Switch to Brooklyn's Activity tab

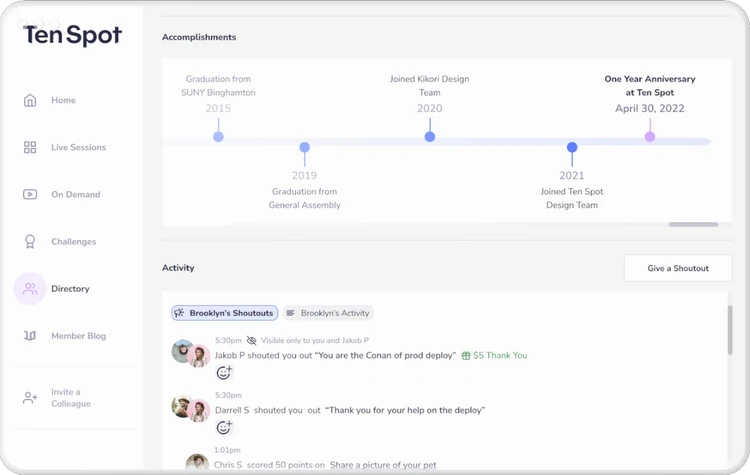tap(329, 313)
